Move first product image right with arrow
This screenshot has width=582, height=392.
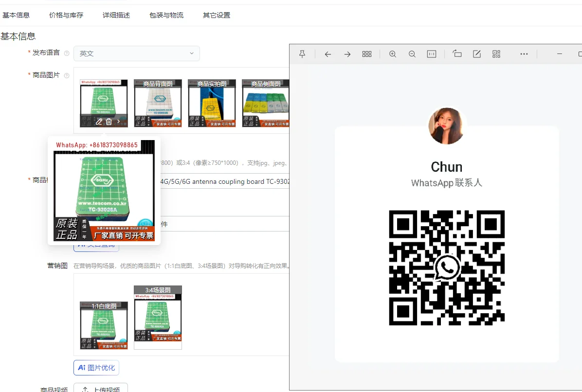[119, 122]
